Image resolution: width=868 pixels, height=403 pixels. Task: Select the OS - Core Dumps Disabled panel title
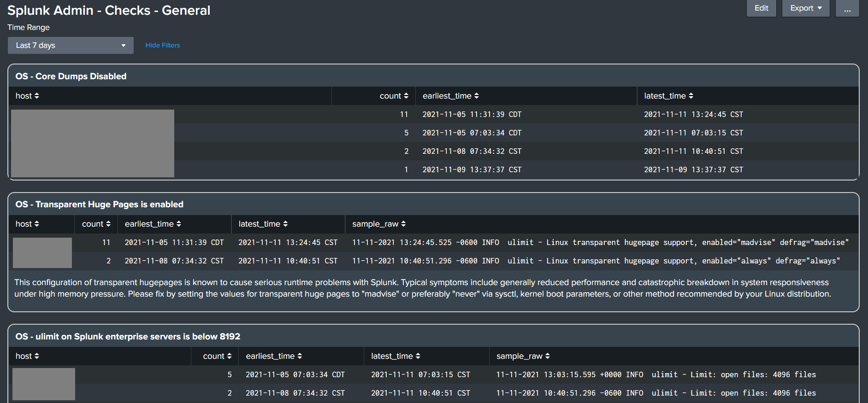coord(71,76)
